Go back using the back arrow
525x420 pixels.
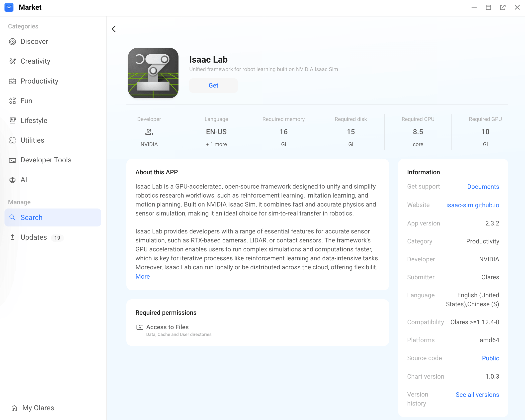coord(114,29)
